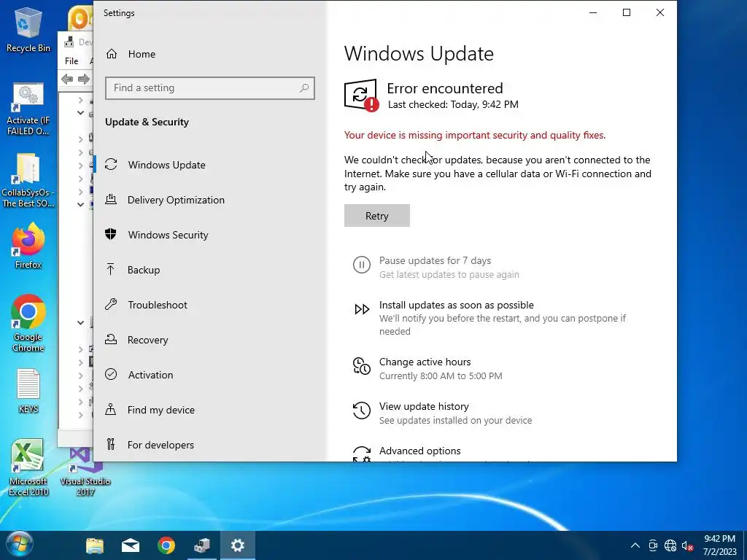Click the Troubleshoot wrench icon
747x560 pixels.
pos(111,304)
